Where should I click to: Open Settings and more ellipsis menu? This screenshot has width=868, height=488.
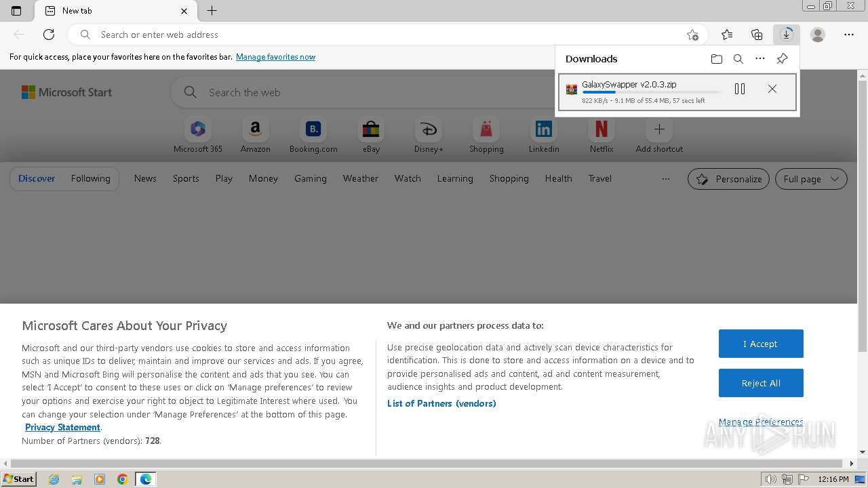click(849, 35)
